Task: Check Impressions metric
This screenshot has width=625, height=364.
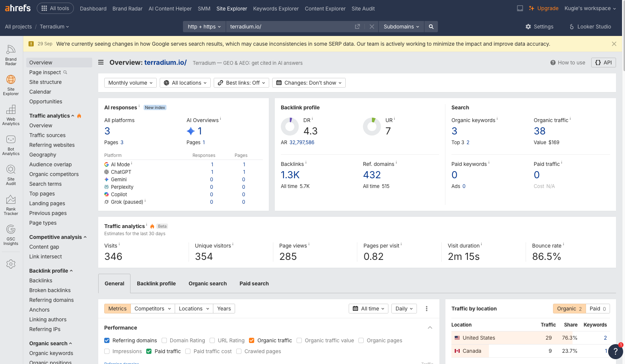Action: (x=107, y=351)
